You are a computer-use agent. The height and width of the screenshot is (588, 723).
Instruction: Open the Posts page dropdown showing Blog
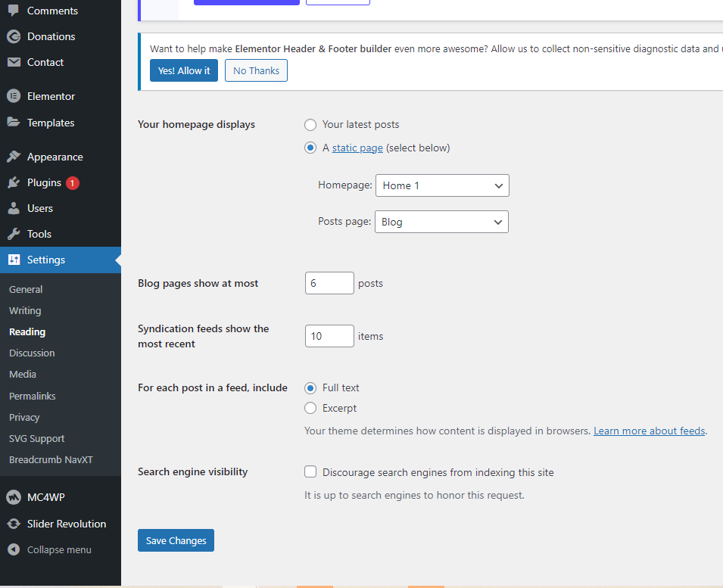pyautogui.click(x=441, y=222)
